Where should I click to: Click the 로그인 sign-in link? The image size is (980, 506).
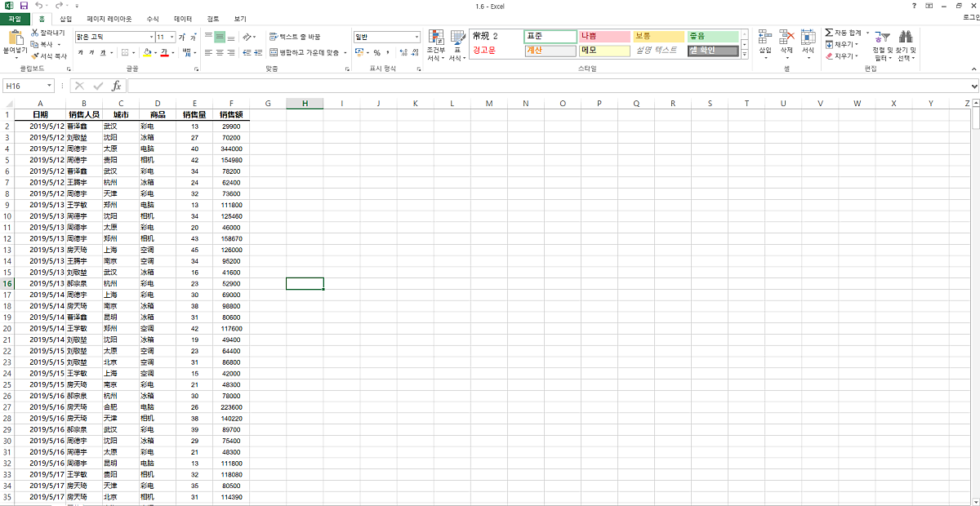click(970, 18)
